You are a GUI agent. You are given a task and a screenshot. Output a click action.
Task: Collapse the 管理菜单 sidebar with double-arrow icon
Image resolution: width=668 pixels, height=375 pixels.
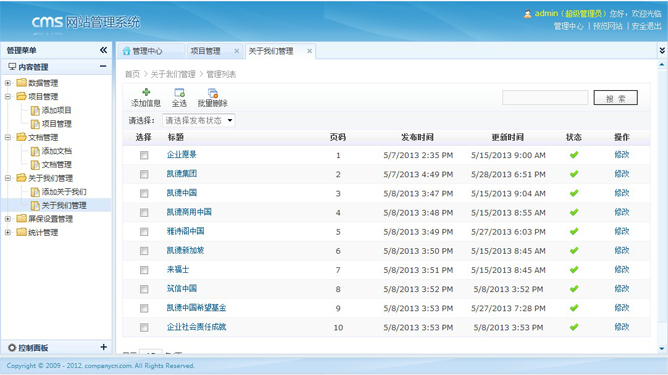coord(104,50)
